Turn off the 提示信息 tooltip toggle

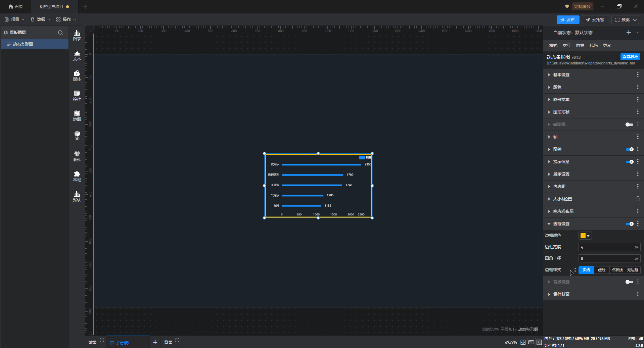[629, 162]
